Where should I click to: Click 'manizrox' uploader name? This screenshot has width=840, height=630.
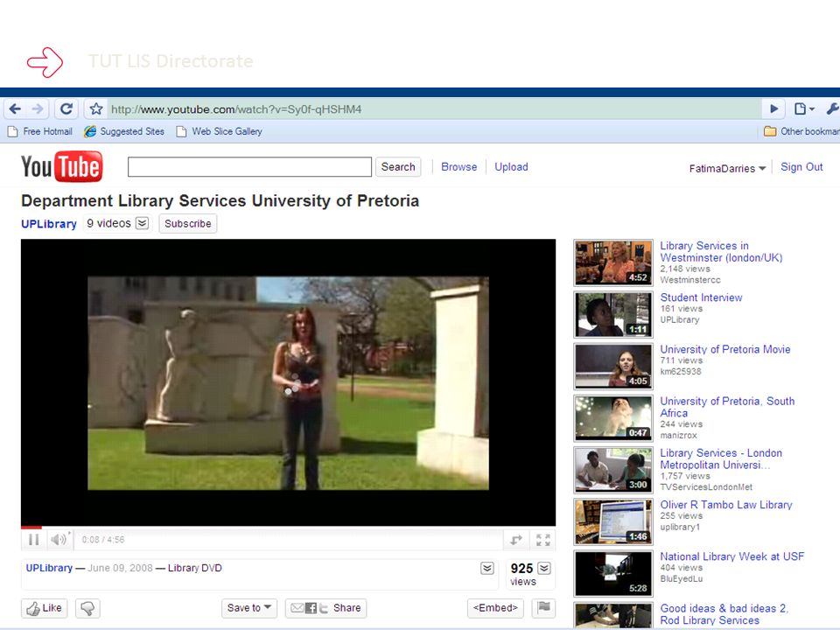coord(679,436)
